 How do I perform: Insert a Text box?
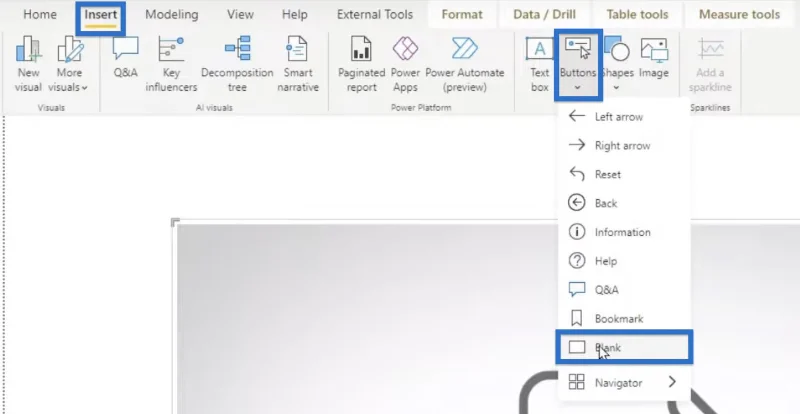(539, 64)
